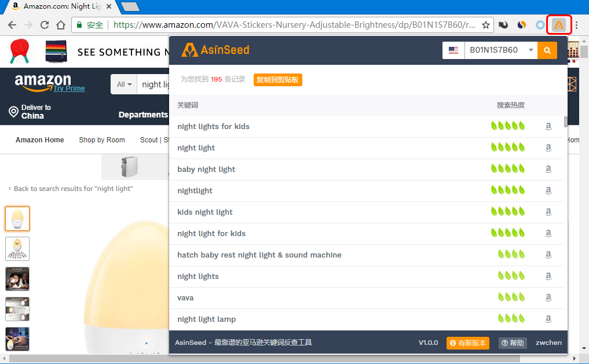Open Amazon search for 'night lights for kids'
Image resolution: width=589 pixels, height=364 pixels.
548,126
